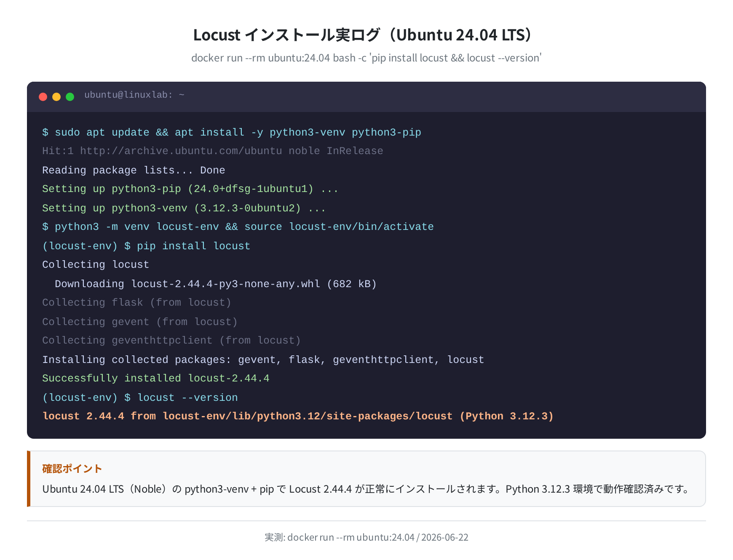Click the 'sudo apt update && apt install' command line
The height and width of the screenshot is (560, 733).
click(x=232, y=132)
